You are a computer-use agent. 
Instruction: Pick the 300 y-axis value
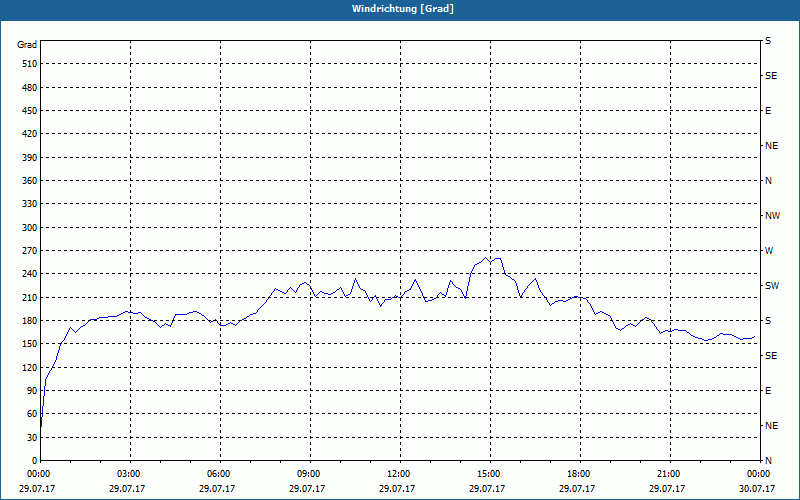pyautogui.click(x=30, y=228)
